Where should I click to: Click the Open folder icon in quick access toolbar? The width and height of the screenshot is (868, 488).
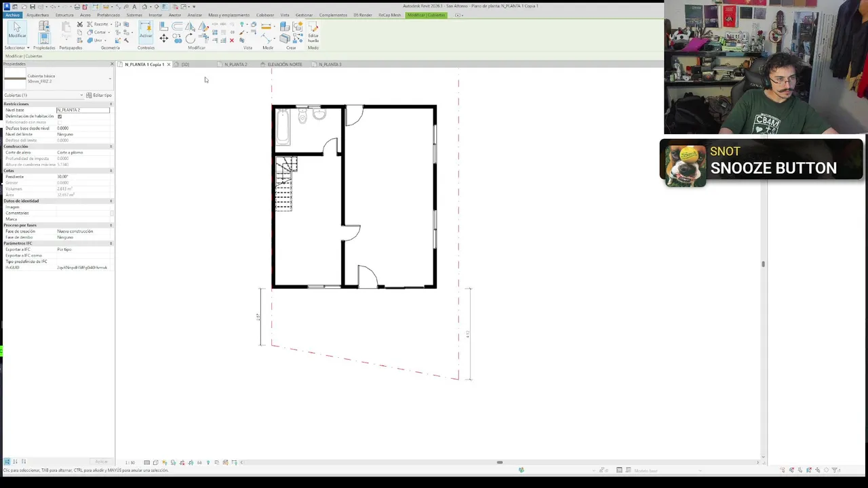[x=24, y=6]
